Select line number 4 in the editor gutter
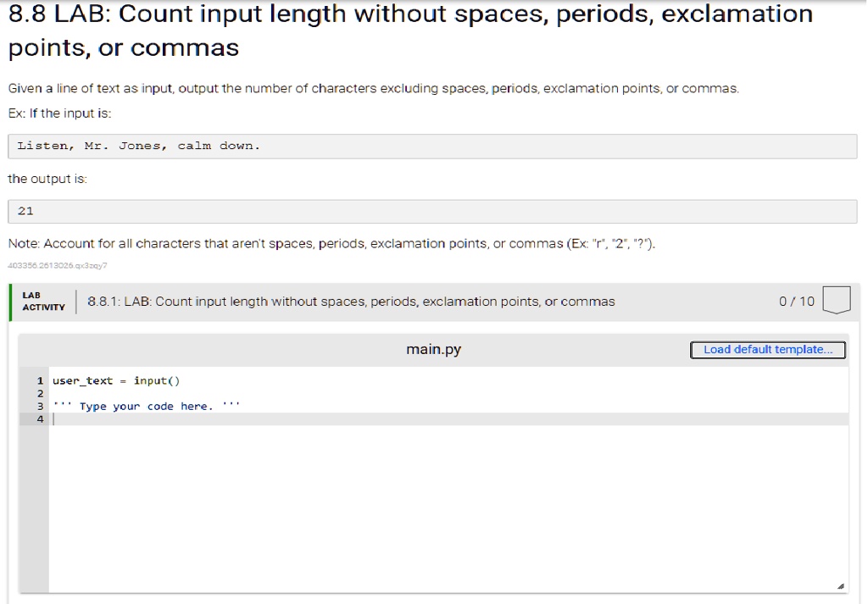Image resolution: width=868 pixels, height=604 pixels. (39, 418)
